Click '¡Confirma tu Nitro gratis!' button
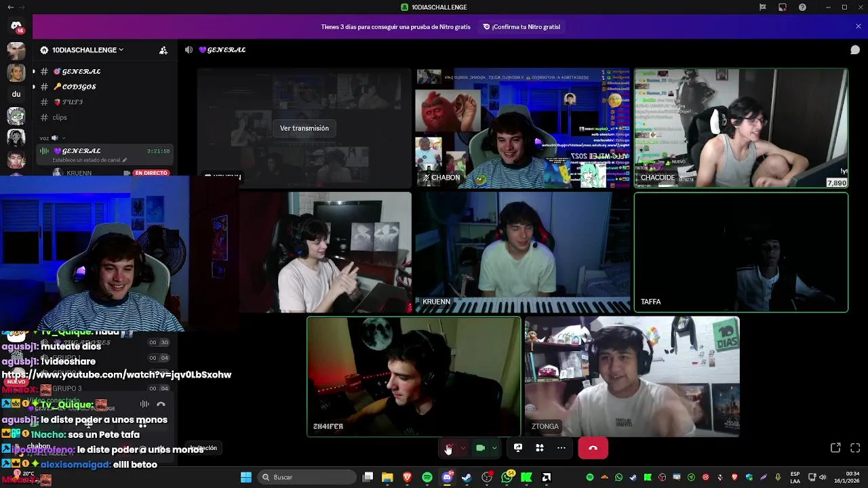 pyautogui.click(x=521, y=26)
